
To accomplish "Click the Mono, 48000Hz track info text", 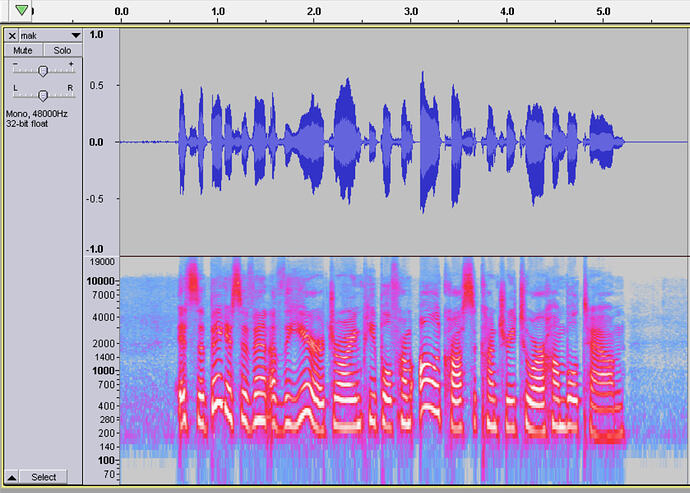I will click(37, 114).
